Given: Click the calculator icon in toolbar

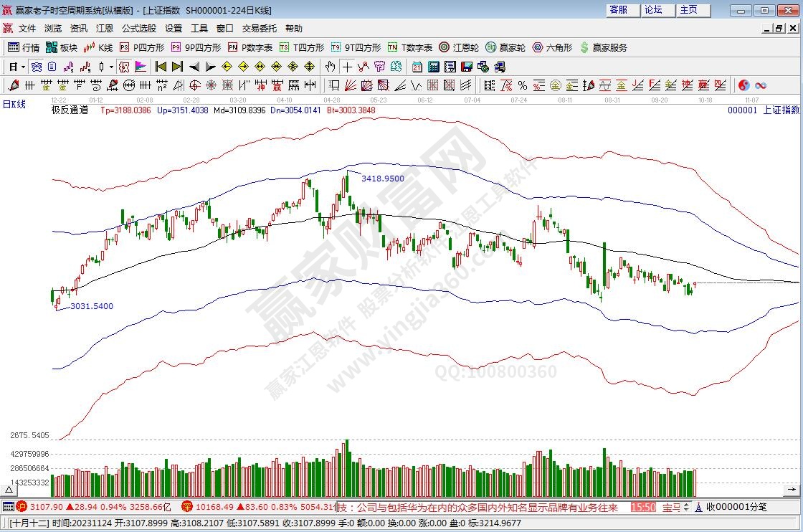Looking at the screenshot, I should pyautogui.click(x=433, y=67).
